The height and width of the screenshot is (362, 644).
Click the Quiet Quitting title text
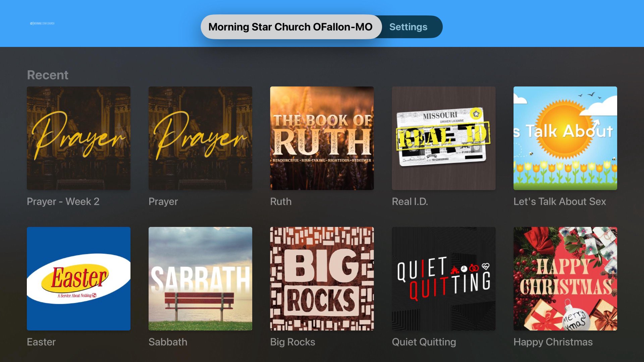424,342
